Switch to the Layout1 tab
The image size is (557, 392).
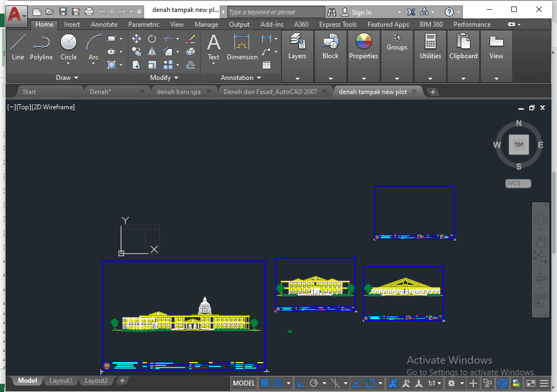pyautogui.click(x=60, y=381)
